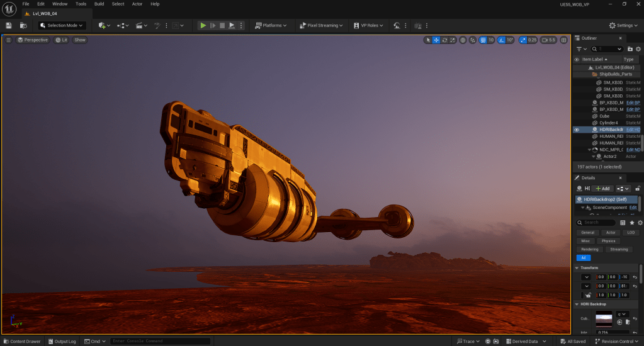Open the Selection Mode dropdown
The image size is (644, 346).
tap(62, 25)
